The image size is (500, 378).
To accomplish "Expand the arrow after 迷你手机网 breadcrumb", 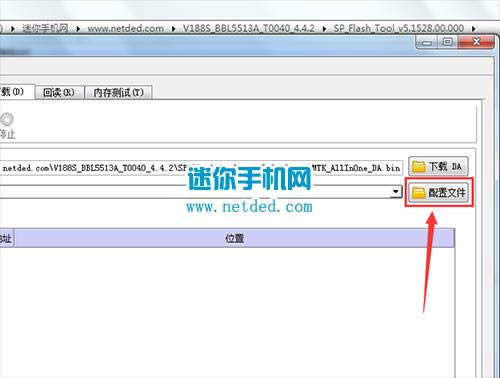I will pos(78,29).
